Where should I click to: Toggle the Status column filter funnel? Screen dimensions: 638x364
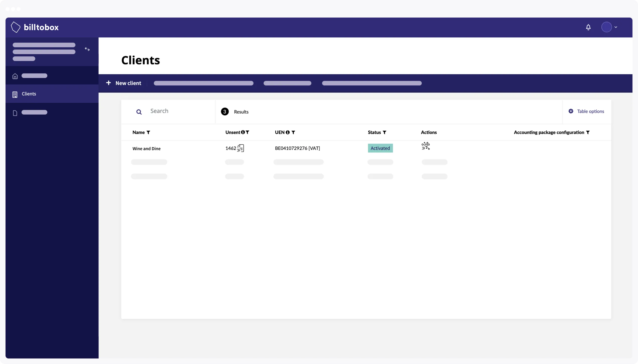(x=385, y=132)
